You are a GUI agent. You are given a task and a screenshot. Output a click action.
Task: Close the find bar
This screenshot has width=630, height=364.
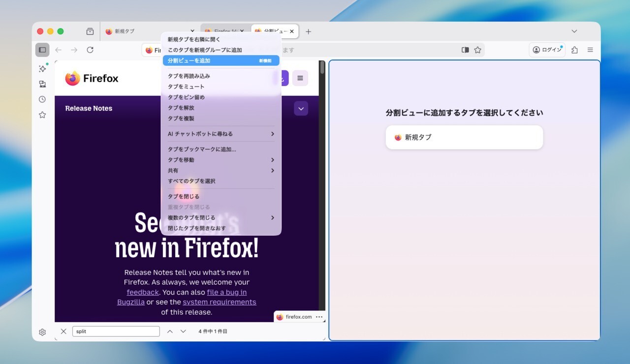pos(63,332)
